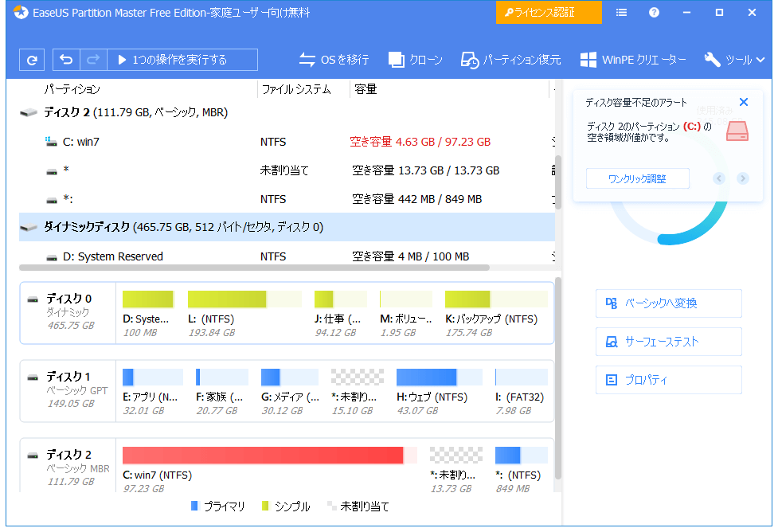Dismiss the disk capacity alert with the X
The height and width of the screenshot is (532, 778).
743,102
